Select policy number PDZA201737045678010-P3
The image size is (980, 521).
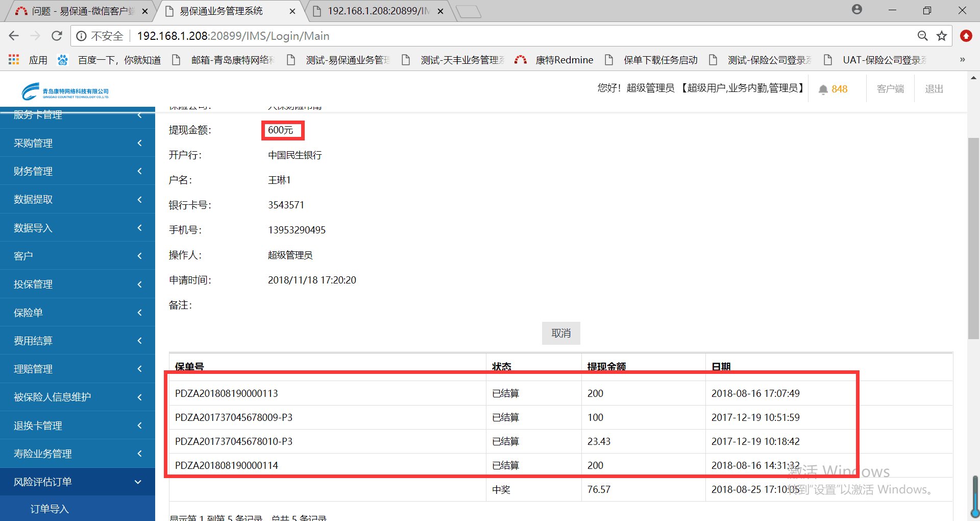[234, 441]
